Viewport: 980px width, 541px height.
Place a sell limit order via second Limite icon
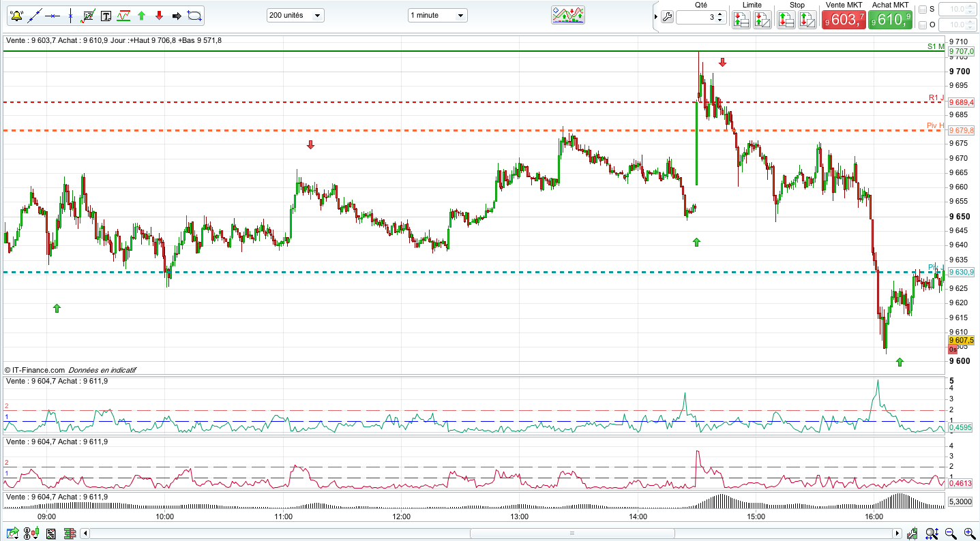(762, 20)
